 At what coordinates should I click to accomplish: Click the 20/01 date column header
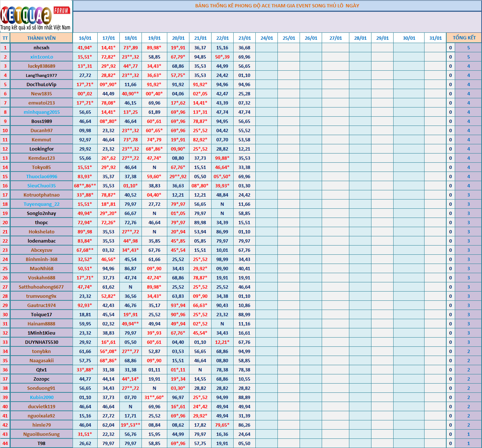point(178,38)
